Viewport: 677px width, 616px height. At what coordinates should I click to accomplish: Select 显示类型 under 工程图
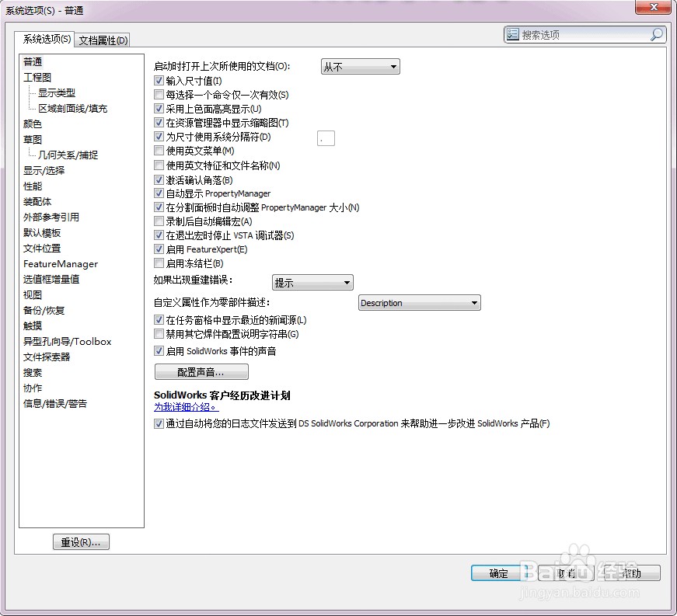(57, 93)
